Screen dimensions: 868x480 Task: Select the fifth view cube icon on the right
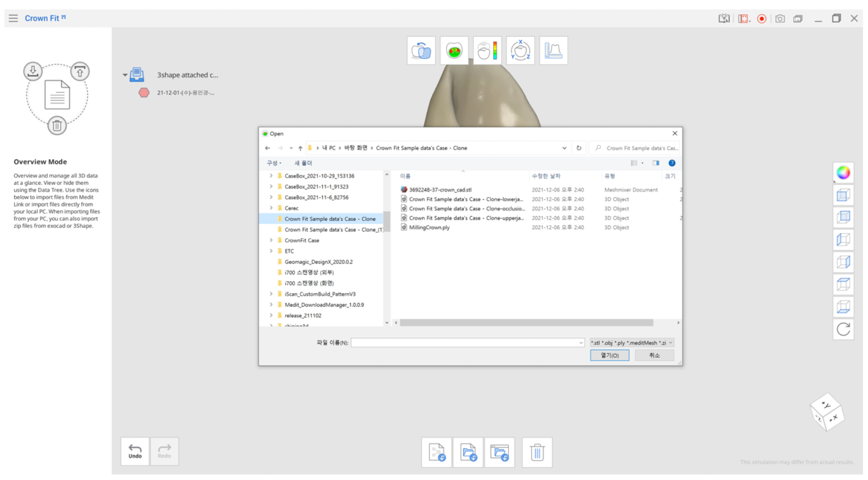coord(843,284)
